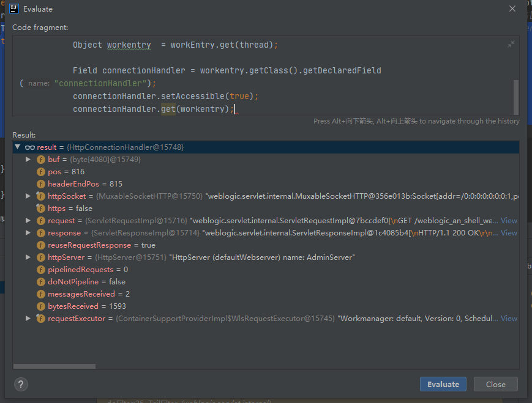The height and width of the screenshot is (403, 532).
Task: Click the field icon next to httpSocket
Action: [x=41, y=196]
